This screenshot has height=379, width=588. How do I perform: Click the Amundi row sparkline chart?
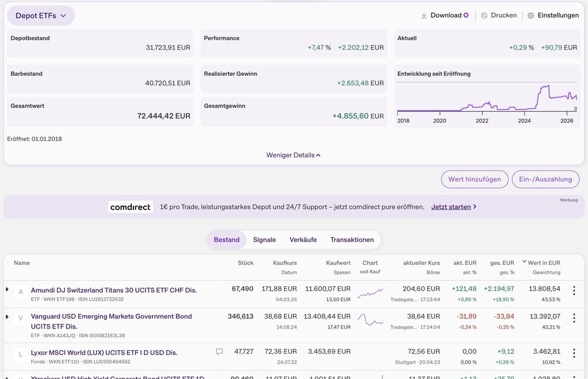(370, 293)
